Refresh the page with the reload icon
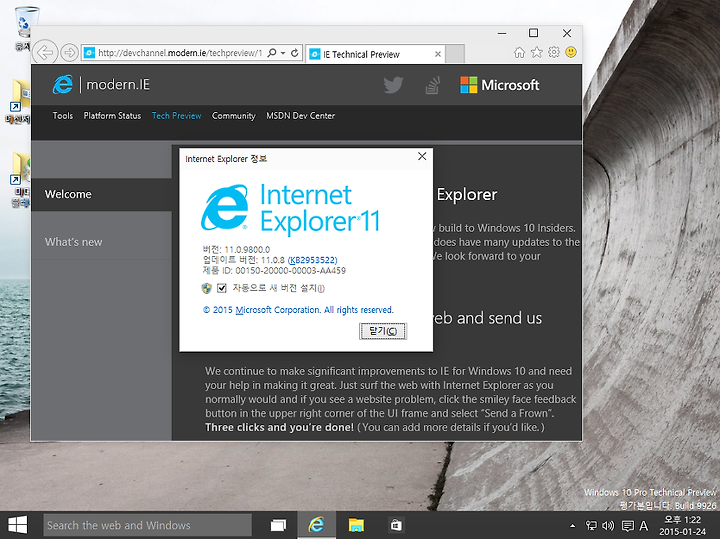The width and height of the screenshot is (720, 539). 294,53
